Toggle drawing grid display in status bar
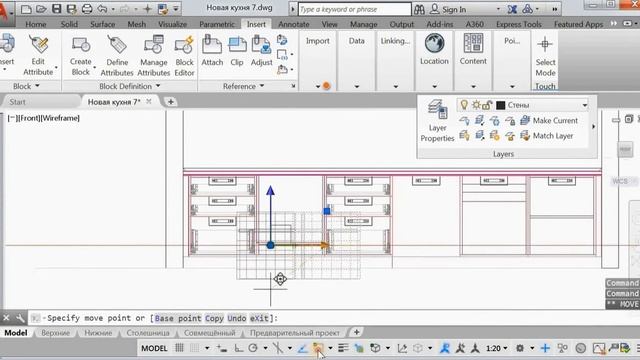 [179, 348]
